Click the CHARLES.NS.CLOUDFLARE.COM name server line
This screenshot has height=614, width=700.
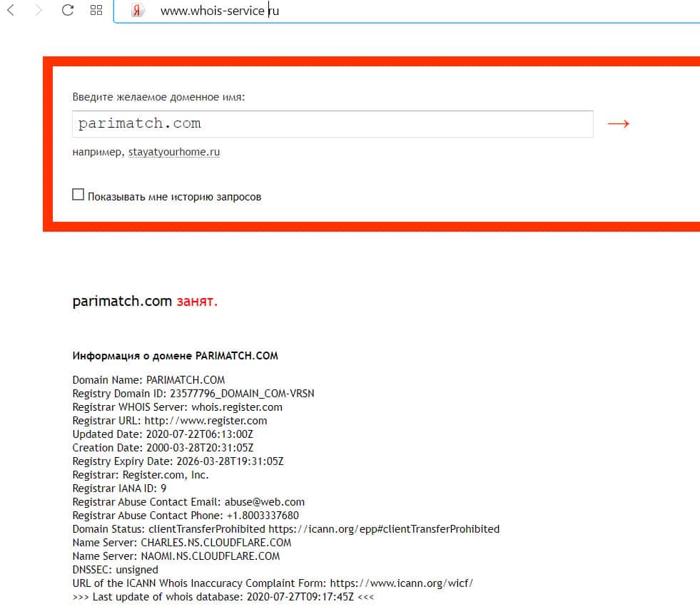pyautogui.click(x=182, y=543)
